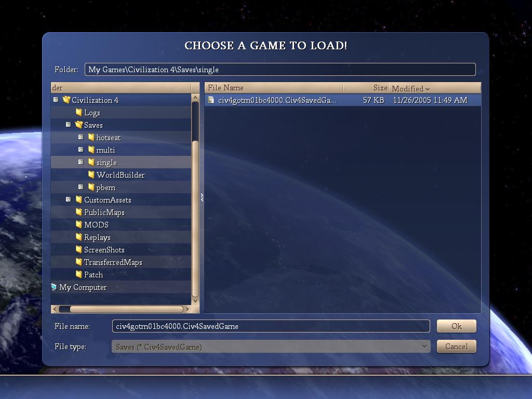Image resolution: width=532 pixels, height=399 pixels.
Task: Click the 11/26/2005 11:49 AM modified date
Action: pos(430,100)
